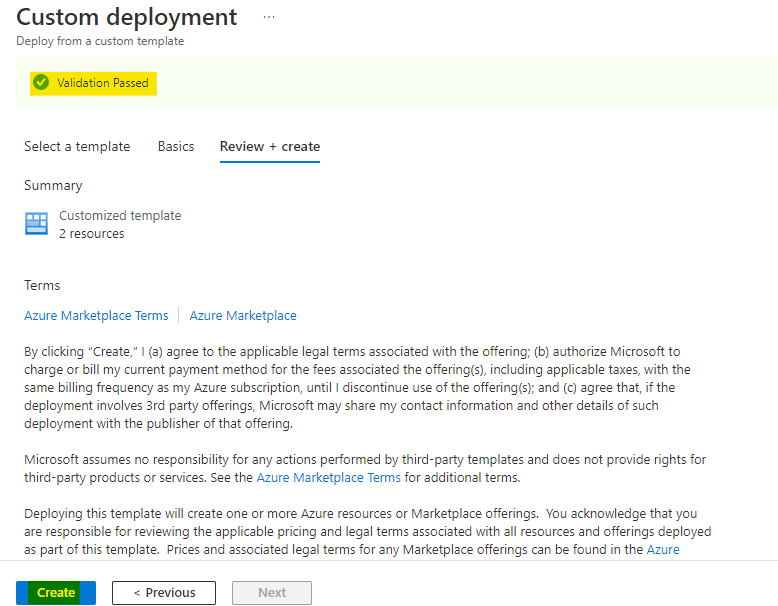Screen dimensions: 778x606
Task: Select the Customized template label
Action: click(x=120, y=215)
